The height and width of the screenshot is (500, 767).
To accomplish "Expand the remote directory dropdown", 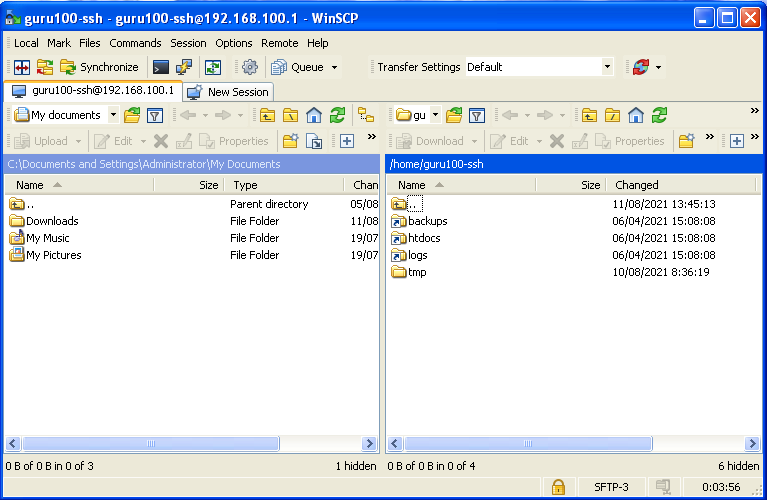I will click(x=436, y=115).
